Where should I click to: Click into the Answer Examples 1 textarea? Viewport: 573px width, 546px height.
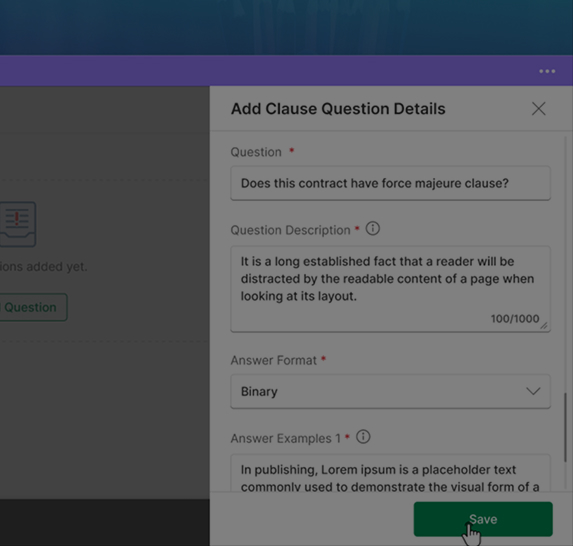point(390,473)
